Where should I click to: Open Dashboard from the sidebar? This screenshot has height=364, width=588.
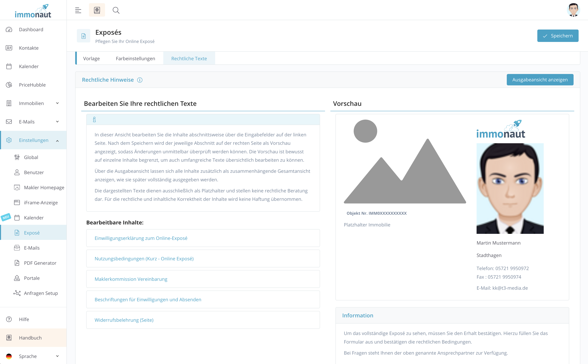tap(31, 29)
